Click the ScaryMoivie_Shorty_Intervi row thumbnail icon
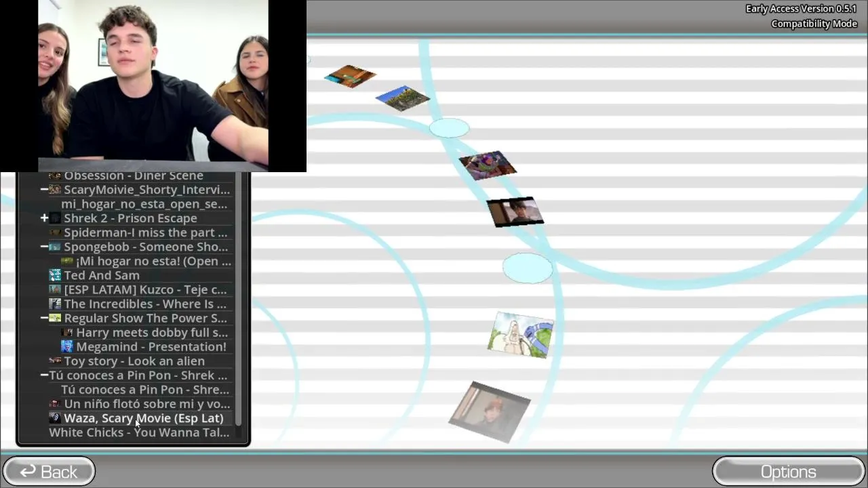The height and width of the screenshot is (488, 868). pyautogui.click(x=55, y=190)
